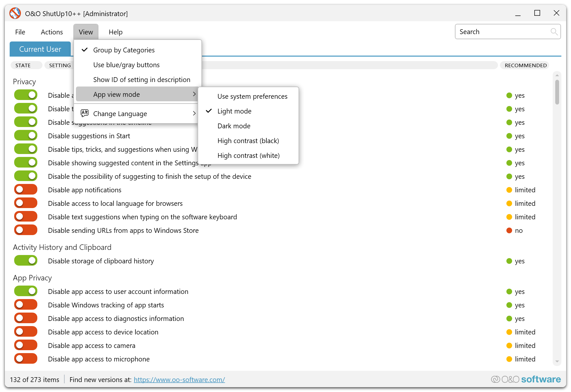571x392 pixels.
Task: Click the vertical scrollbar thumb
Action: pos(557,92)
